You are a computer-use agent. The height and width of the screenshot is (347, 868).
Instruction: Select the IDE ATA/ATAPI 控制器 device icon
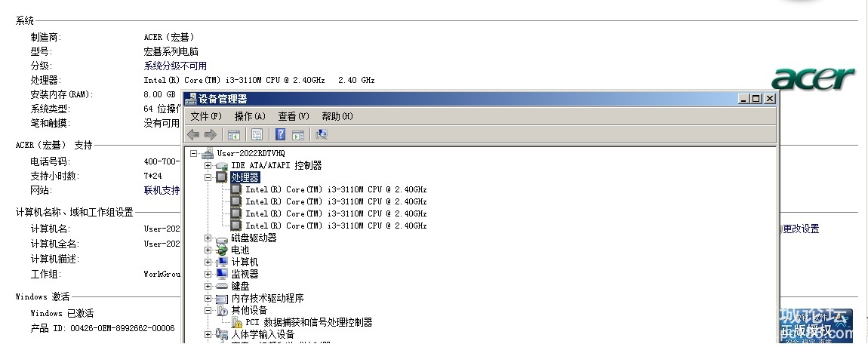222,165
